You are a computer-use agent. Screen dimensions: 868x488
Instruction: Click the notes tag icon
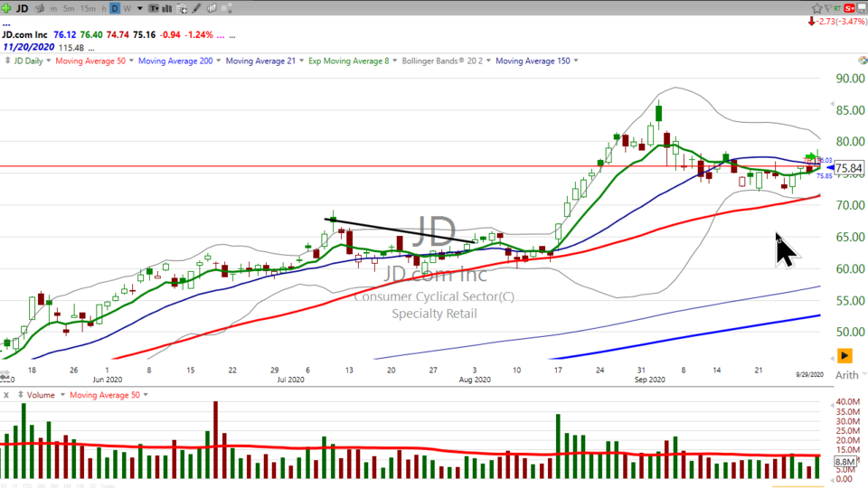tap(212, 8)
